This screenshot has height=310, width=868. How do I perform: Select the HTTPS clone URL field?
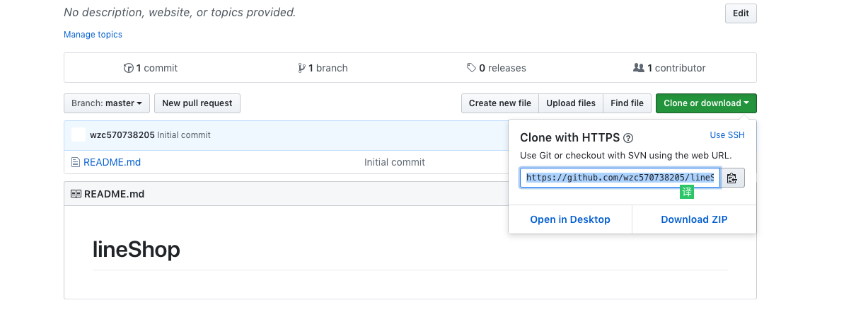pos(620,178)
